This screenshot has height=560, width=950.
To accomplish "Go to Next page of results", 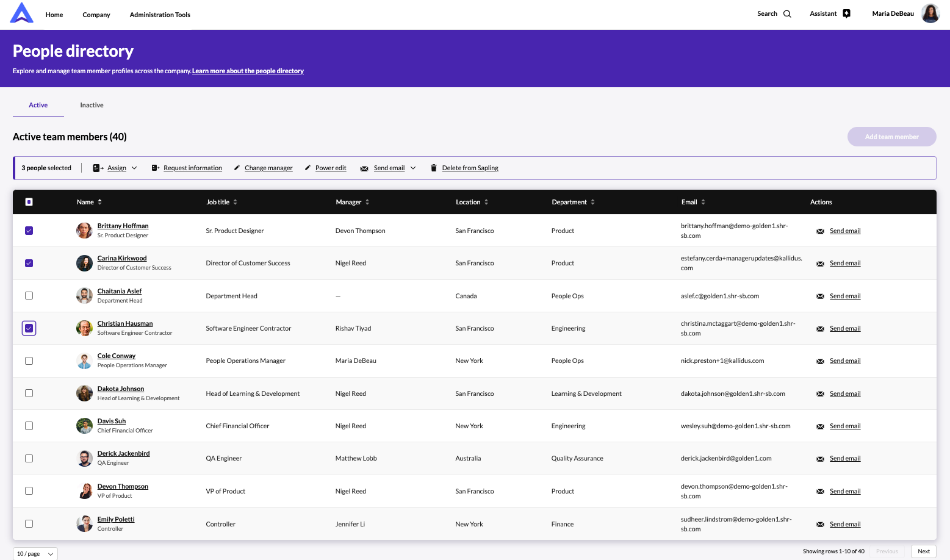I will click(923, 551).
